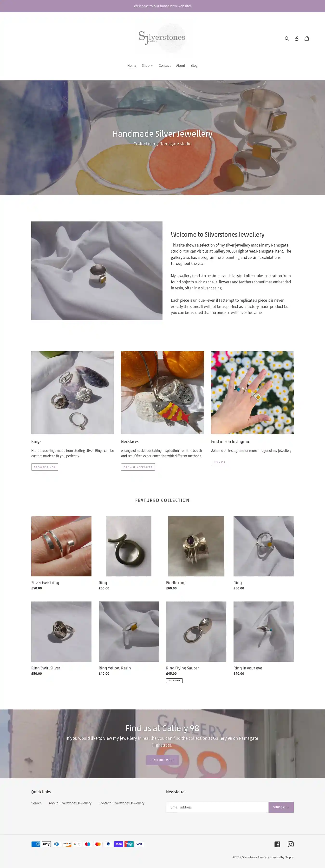Viewport: 325px width, 868px height.
Task: Open the shopping cart icon
Action: 306,38
